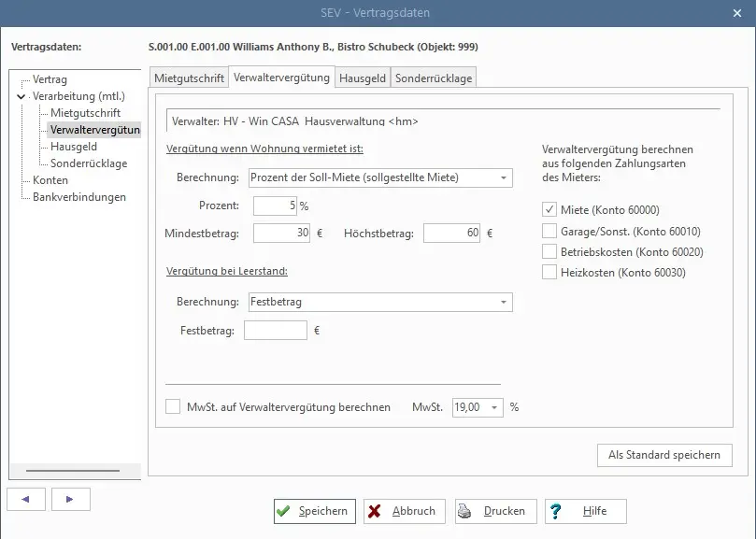Image resolution: width=756 pixels, height=539 pixels.
Task: Select Bankverbindungen in the tree
Action: pyautogui.click(x=79, y=197)
